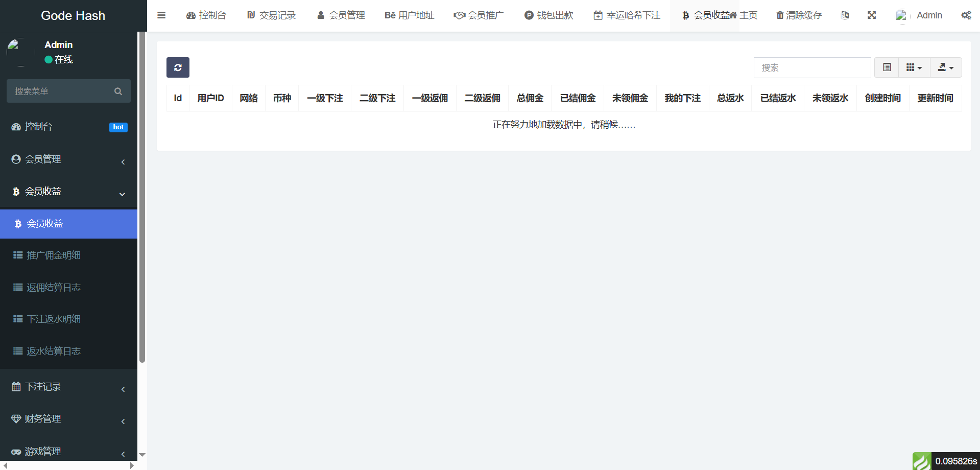Image resolution: width=980 pixels, height=470 pixels.
Task: Click the 在线 status link
Action: click(59, 60)
